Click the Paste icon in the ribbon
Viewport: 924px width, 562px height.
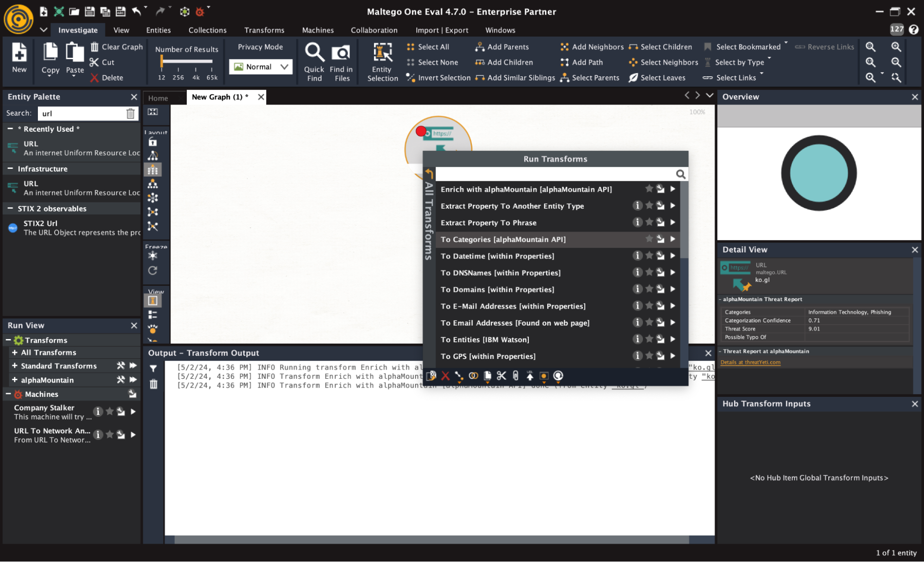[74, 52]
